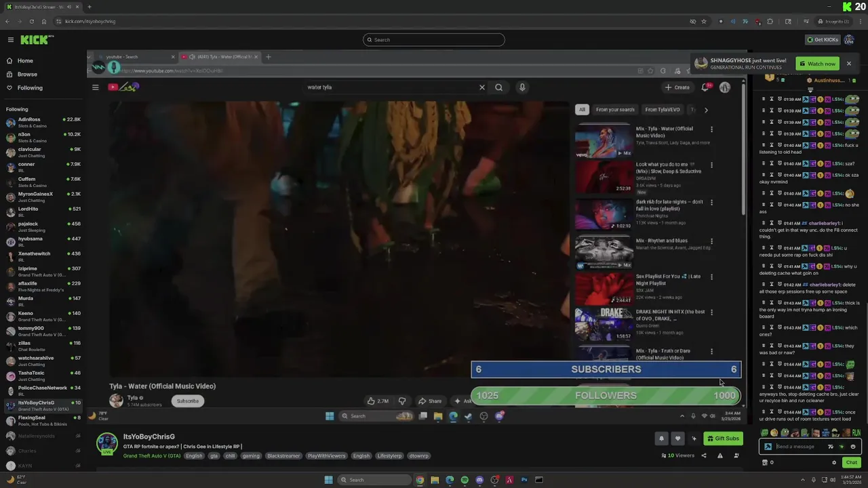Toggle third-party cookie eye icon
This screenshot has height=488, width=868.
pyautogui.click(x=692, y=21)
